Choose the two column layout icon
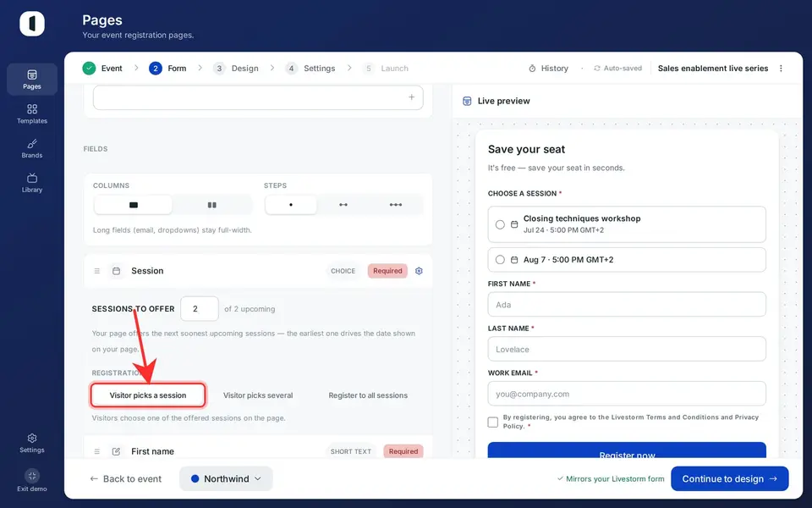 coord(211,205)
